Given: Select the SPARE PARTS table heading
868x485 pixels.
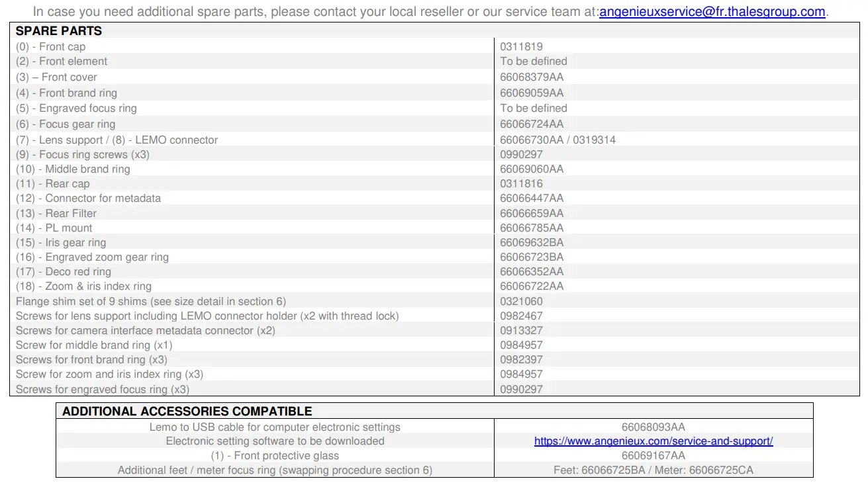Looking at the screenshot, I should coord(59,31).
